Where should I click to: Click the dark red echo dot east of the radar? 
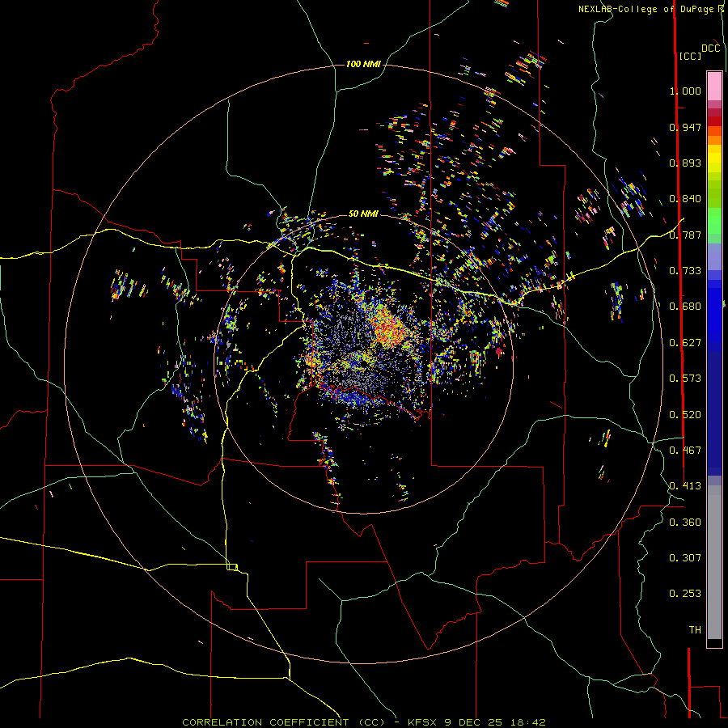[499, 352]
